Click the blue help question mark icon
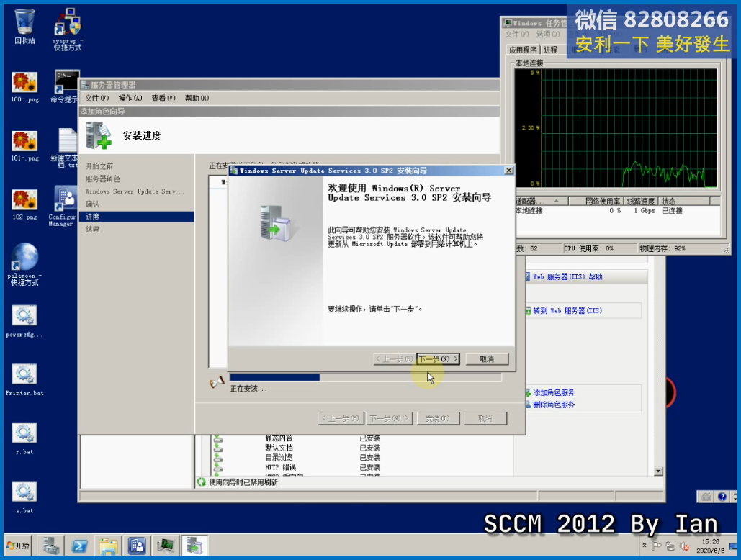The height and width of the screenshot is (560, 741). [722, 497]
